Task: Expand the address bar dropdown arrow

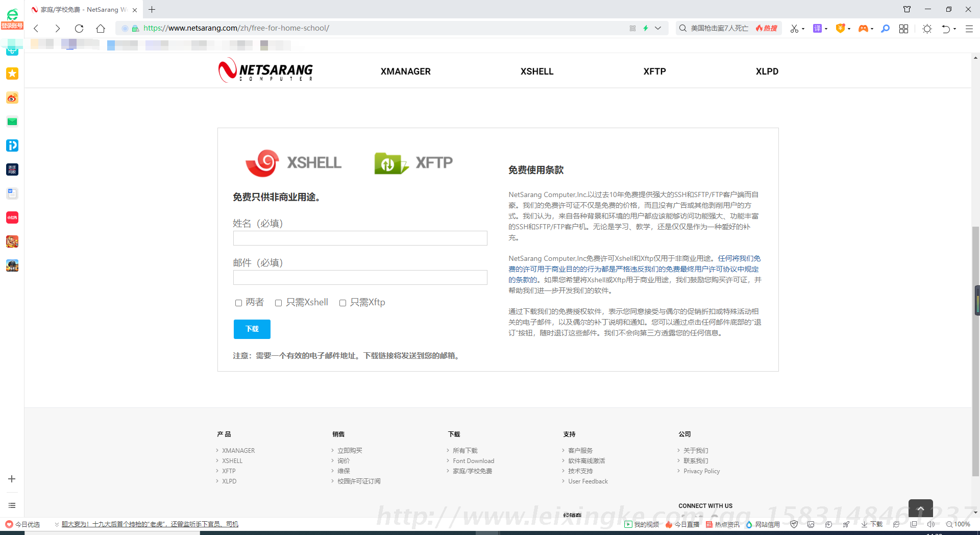Action: (x=658, y=29)
